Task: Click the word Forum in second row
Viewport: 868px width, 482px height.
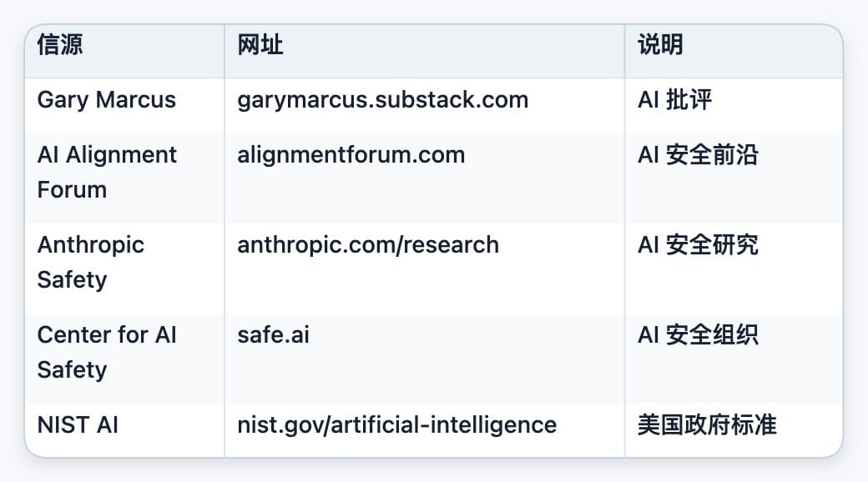Action: click(72, 190)
